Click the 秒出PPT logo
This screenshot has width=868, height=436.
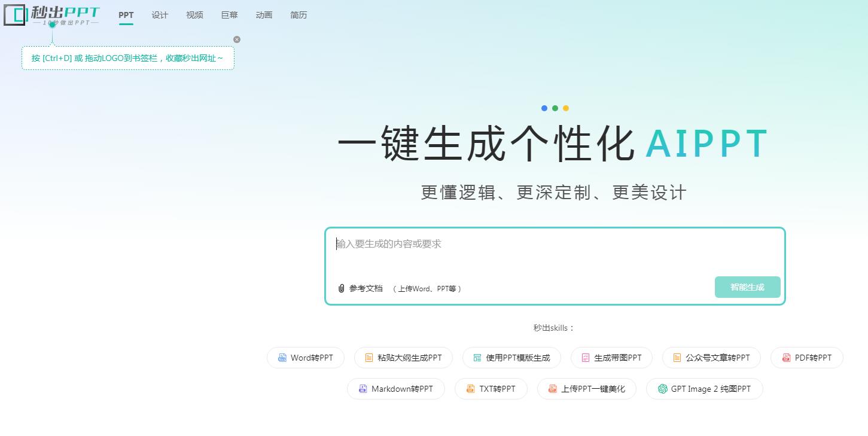click(52, 16)
